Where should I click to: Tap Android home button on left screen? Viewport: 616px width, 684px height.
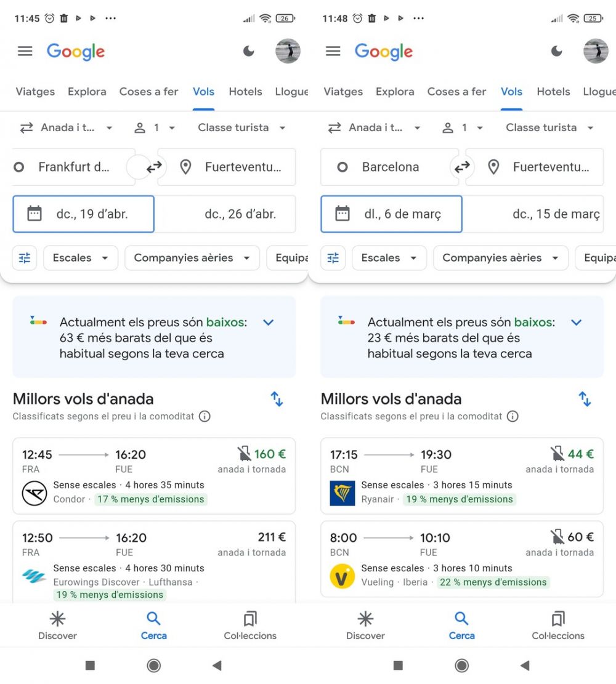tap(153, 666)
